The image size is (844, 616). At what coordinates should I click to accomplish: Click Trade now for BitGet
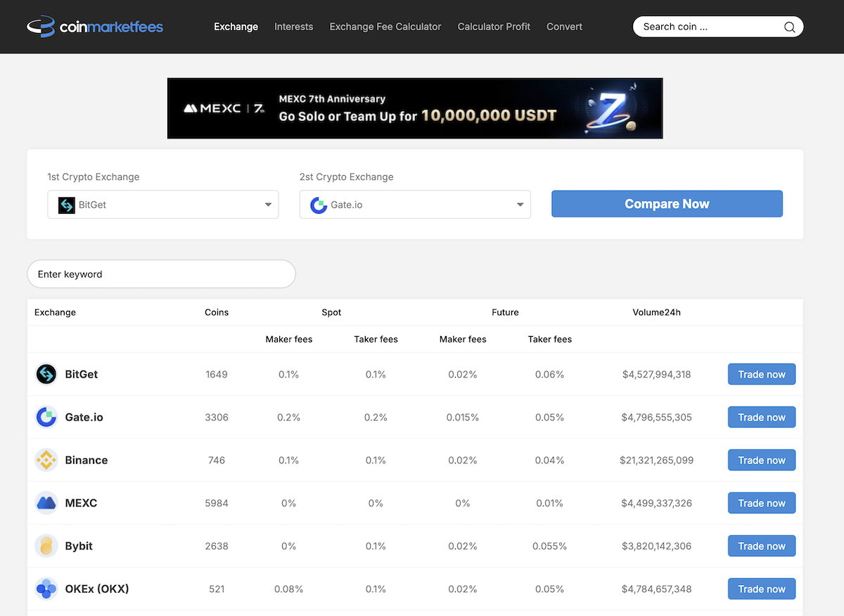pos(762,374)
